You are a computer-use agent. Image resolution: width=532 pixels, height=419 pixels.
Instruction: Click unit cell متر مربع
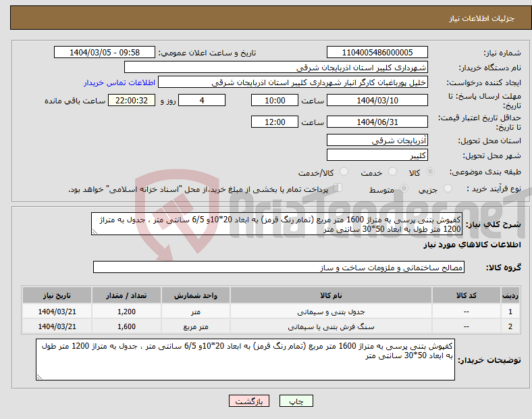[196, 326]
